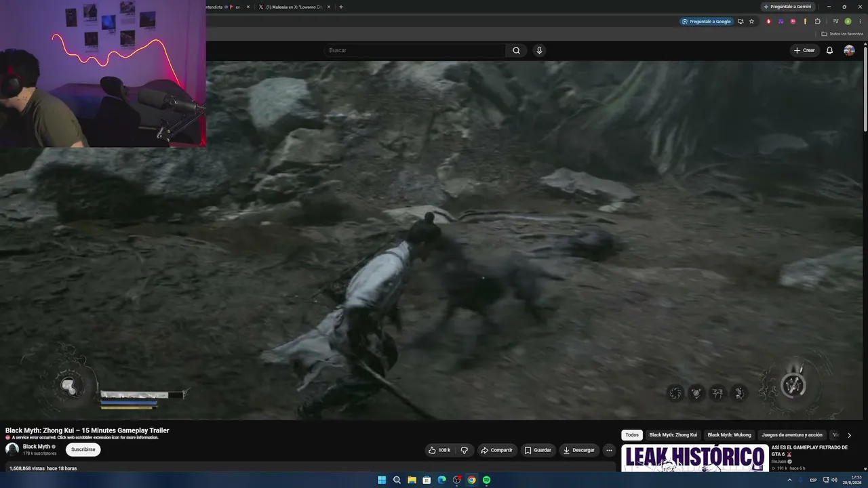Click the Chrome profile avatar in toolbar

[x=848, y=21]
